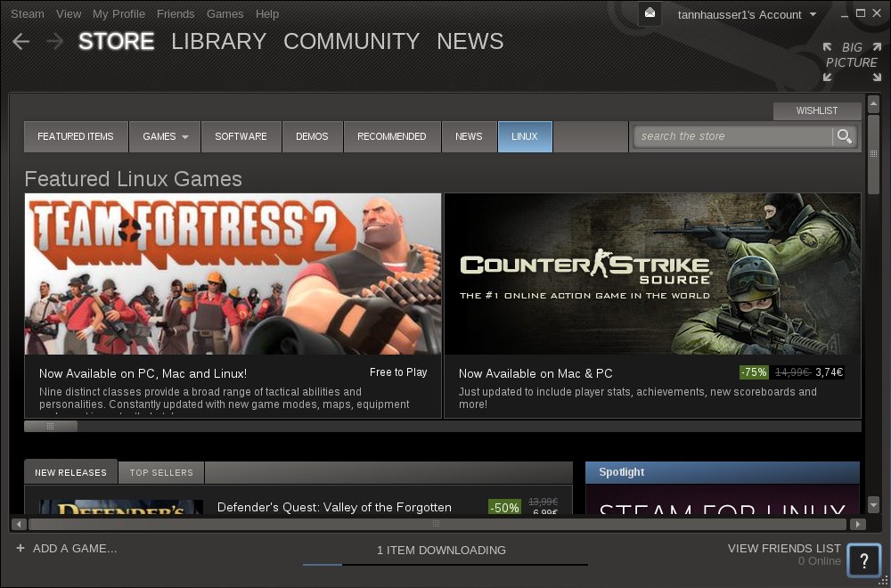The height and width of the screenshot is (588, 891).
Task: Switch to NEW RELEASES tab
Action: (x=70, y=473)
